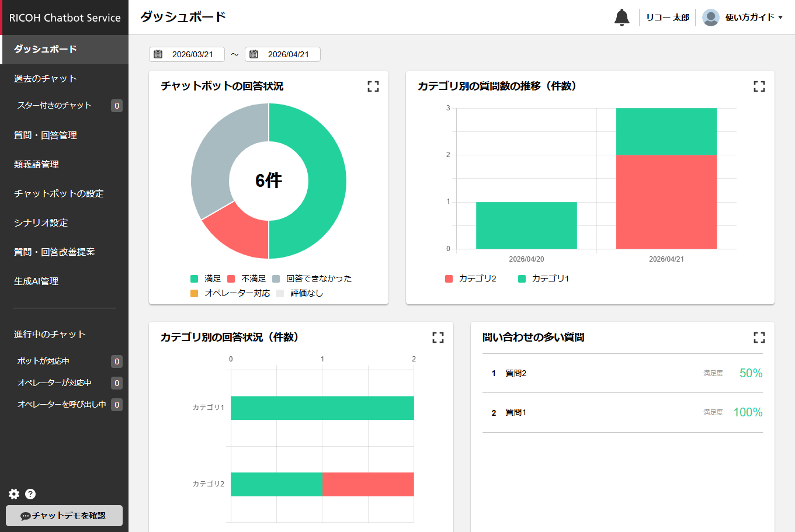Image resolution: width=795 pixels, height=532 pixels.
Task: Go to 質問・回答管理 in sidebar
Action: click(46, 135)
